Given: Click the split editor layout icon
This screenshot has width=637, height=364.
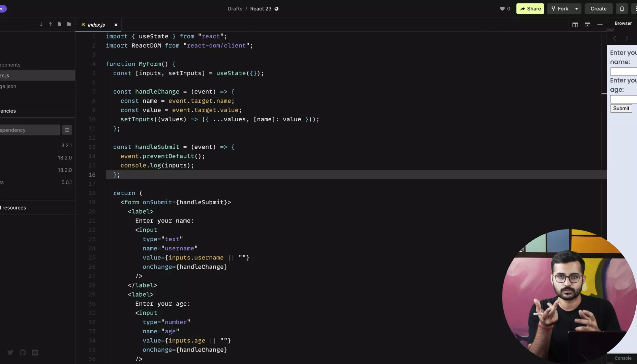Looking at the screenshot, I should click(575, 25).
